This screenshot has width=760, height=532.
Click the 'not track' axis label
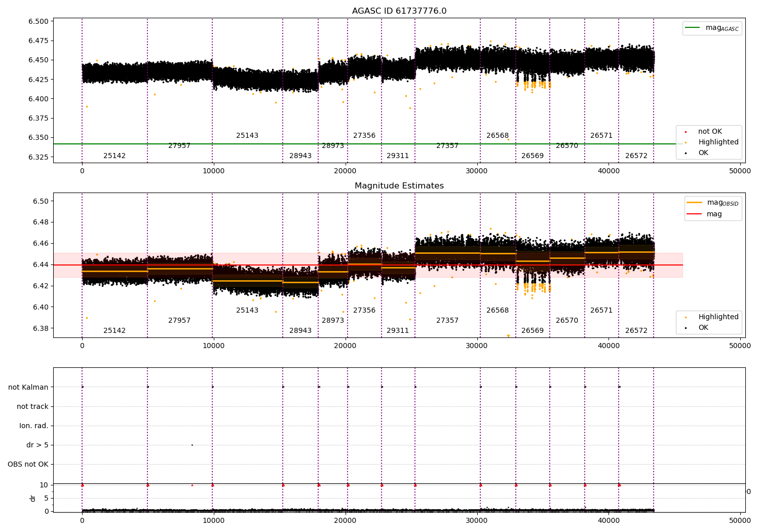[32, 406]
